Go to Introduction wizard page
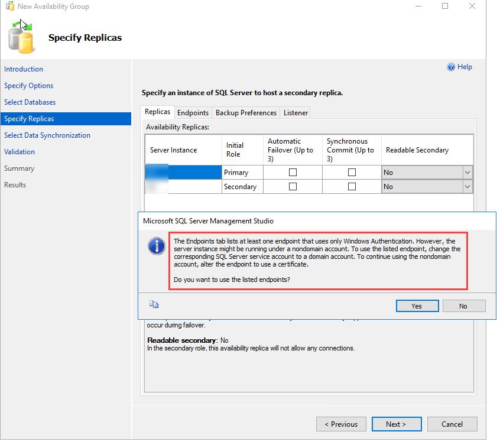 [x=24, y=69]
